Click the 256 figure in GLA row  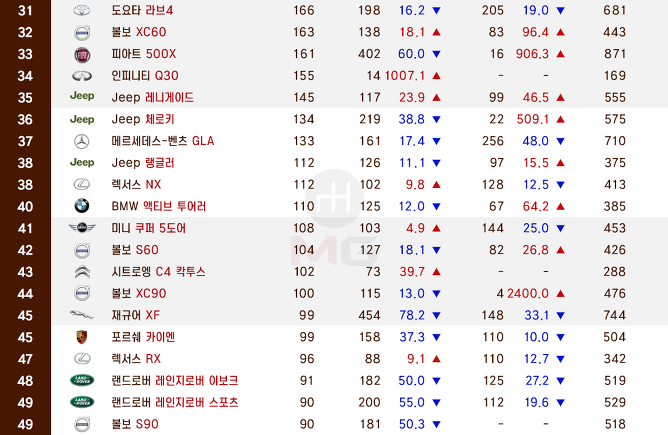[x=493, y=141]
